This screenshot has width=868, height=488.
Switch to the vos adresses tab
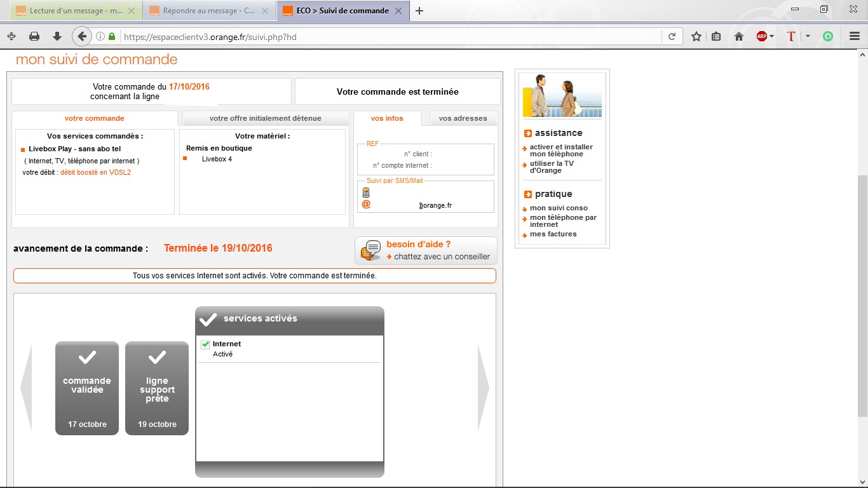pyautogui.click(x=463, y=118)
